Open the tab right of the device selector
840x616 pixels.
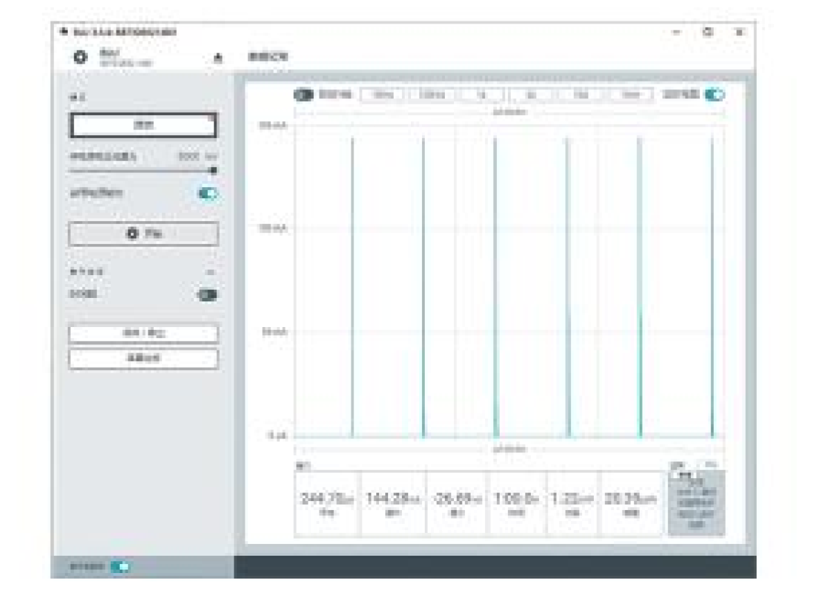click(x=268, y=58)
